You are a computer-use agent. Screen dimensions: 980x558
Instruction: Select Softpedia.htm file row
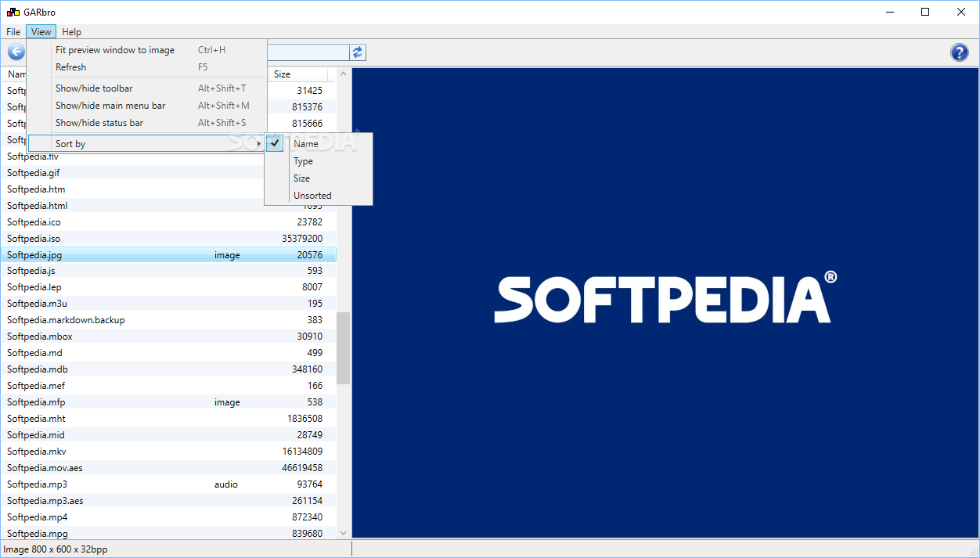click(168, 189)
